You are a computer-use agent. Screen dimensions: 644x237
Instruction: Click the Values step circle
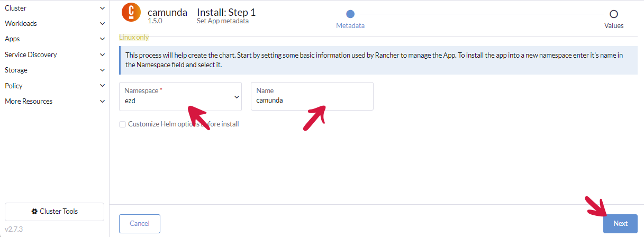coord(613,14)
